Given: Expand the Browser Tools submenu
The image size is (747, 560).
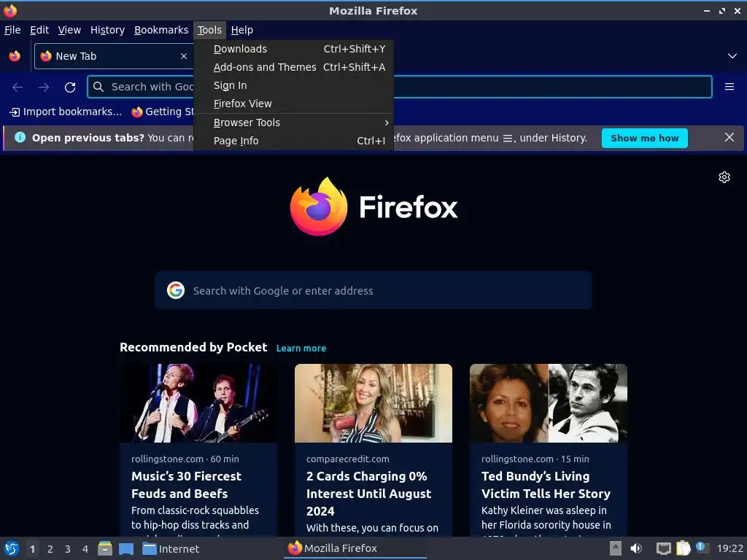Looking at the screenshot, I should pyautogui.click(x=294, y=122).
